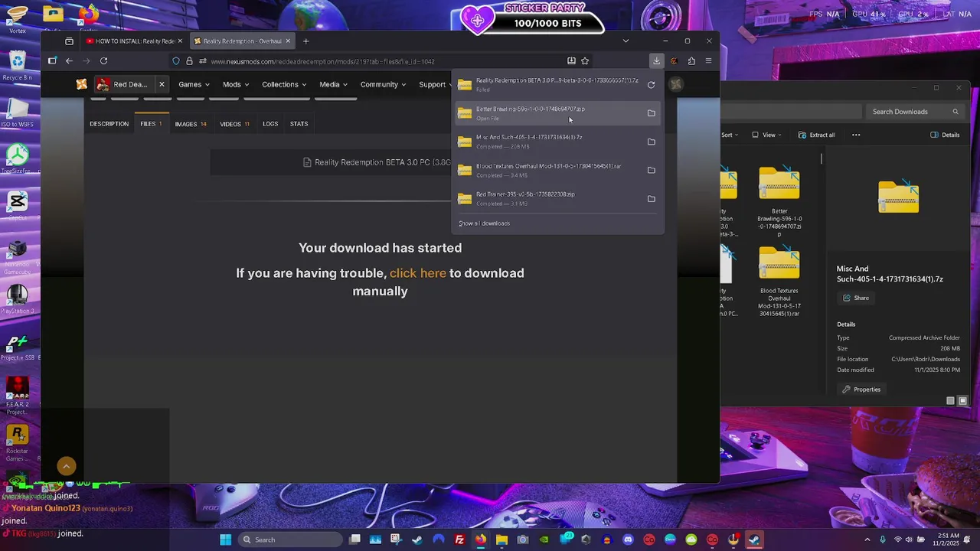The height and width of the screenshot is (551, 980).
Task: Open the Firefox tab-list chevron
Action: (x=626, y=41)
